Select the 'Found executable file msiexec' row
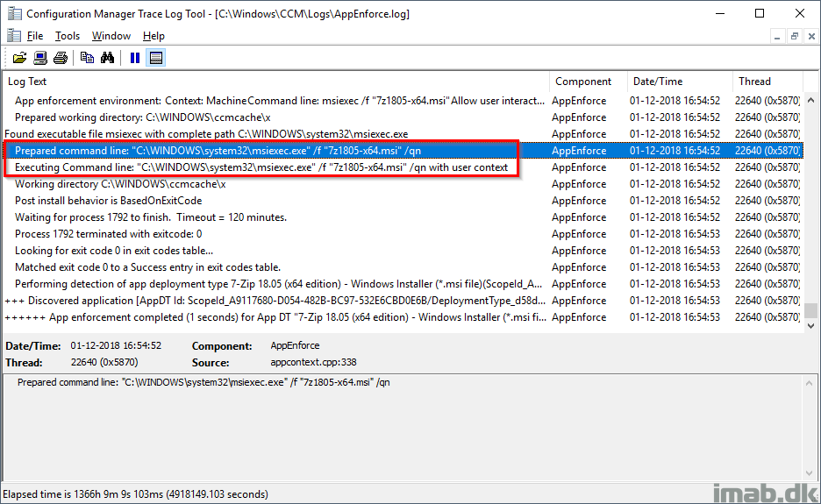The image size is (821, 504). 403,134
